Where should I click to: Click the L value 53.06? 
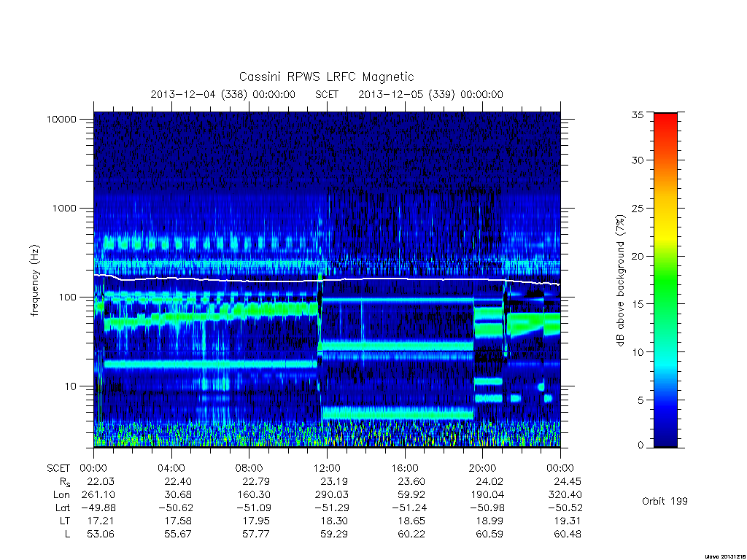pyautogui.click(x=101, y=534)
